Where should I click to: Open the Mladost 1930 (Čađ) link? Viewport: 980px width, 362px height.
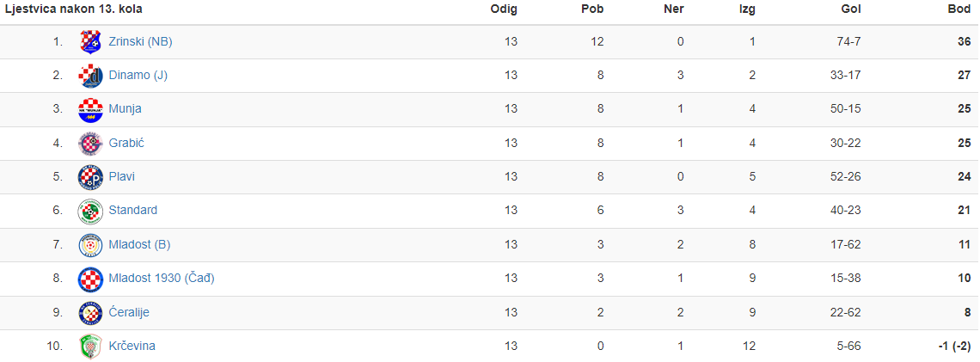coord(162,279)
